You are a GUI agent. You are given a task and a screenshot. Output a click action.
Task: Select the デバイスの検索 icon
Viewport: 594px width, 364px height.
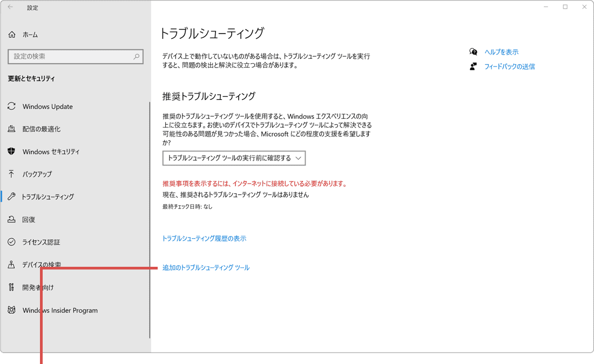click(11, 265)
